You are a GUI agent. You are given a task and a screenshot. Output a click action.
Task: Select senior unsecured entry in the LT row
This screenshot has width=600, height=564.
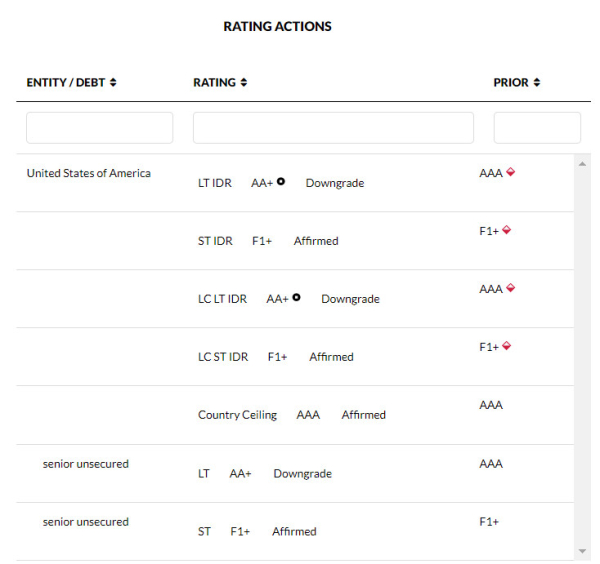pos(85,464)
